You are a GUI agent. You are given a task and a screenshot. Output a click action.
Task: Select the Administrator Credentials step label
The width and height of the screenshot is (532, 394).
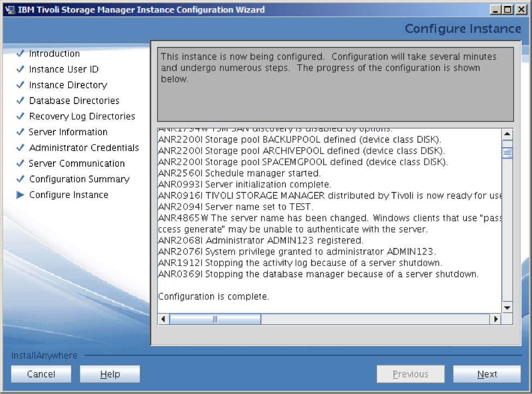click(84, 148)
